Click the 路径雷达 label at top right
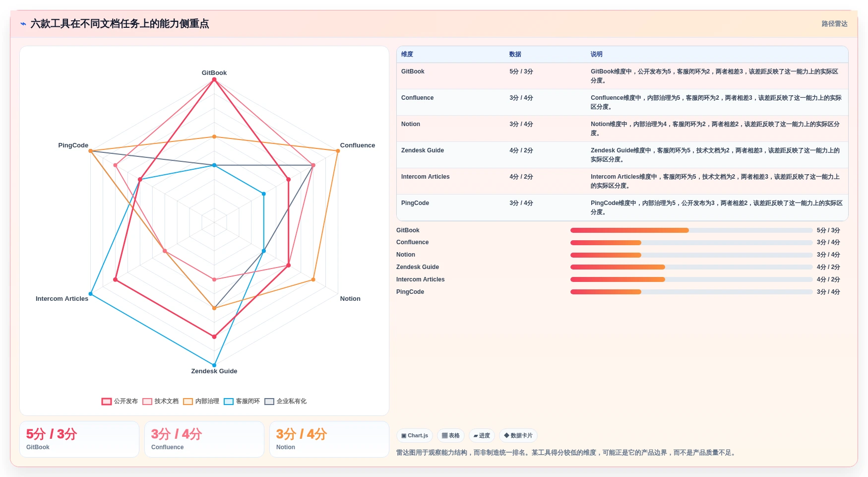868x477 pixels. pyautogui.click(x=834, y=24)
